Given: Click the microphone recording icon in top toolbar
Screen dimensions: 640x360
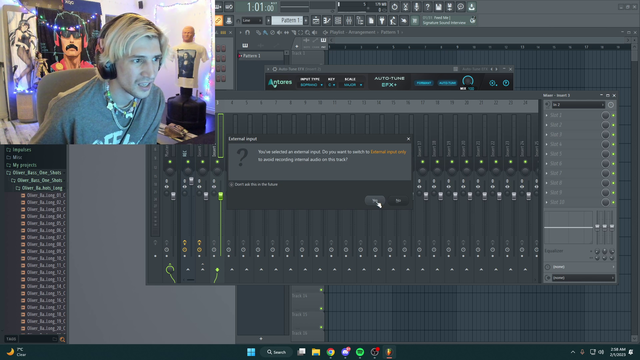Looking at the screenshot, I should 416,7.
